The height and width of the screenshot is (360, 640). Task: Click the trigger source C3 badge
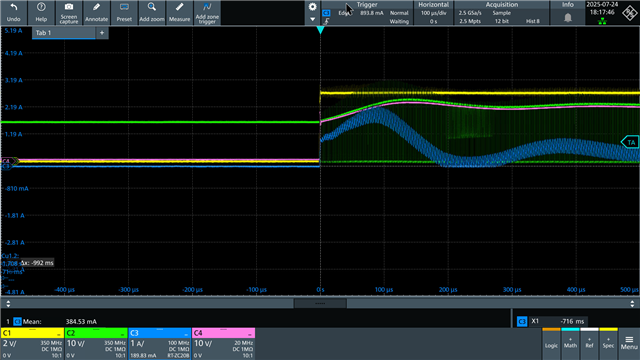click(x=326, y=13)
